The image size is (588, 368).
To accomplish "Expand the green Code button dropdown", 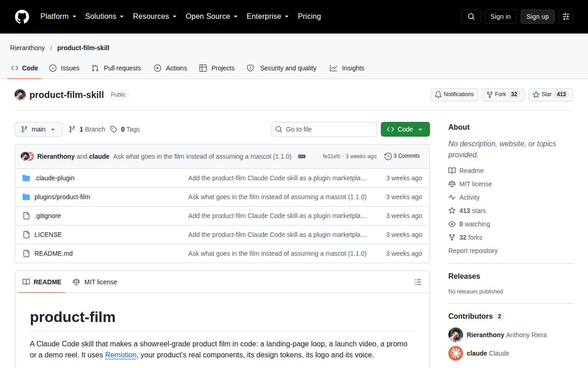I will coord(405,129).
